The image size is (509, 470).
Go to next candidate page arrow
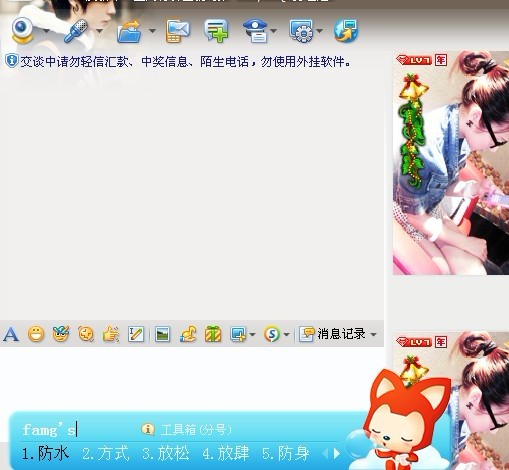tap(337, 454)
